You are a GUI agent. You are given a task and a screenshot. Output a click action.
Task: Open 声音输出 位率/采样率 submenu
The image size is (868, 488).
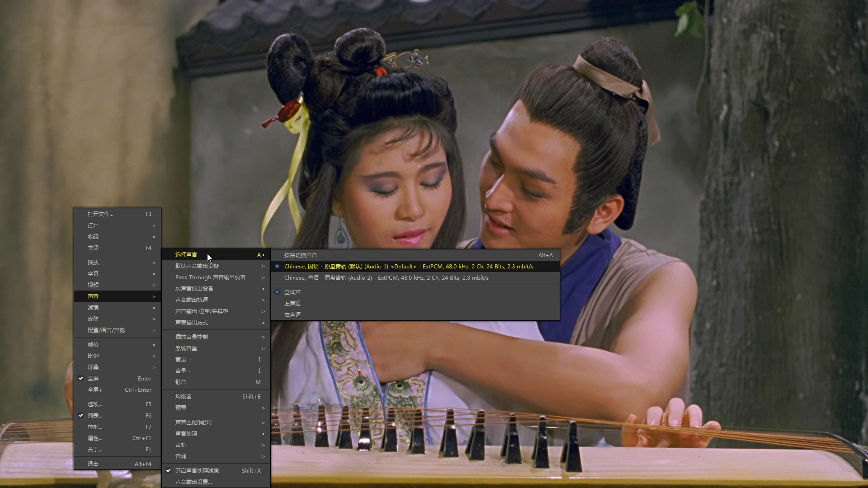pyautogui.click(x=216, y=311)
